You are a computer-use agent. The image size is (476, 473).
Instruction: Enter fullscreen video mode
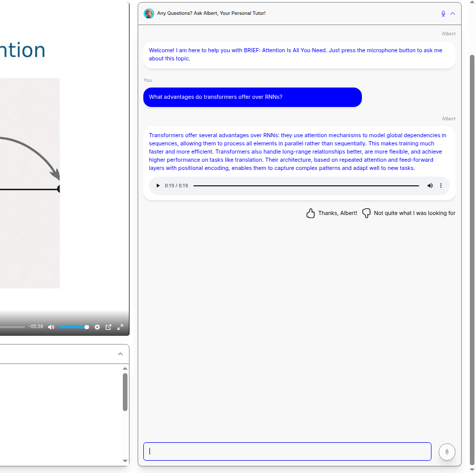click(120, 327)
